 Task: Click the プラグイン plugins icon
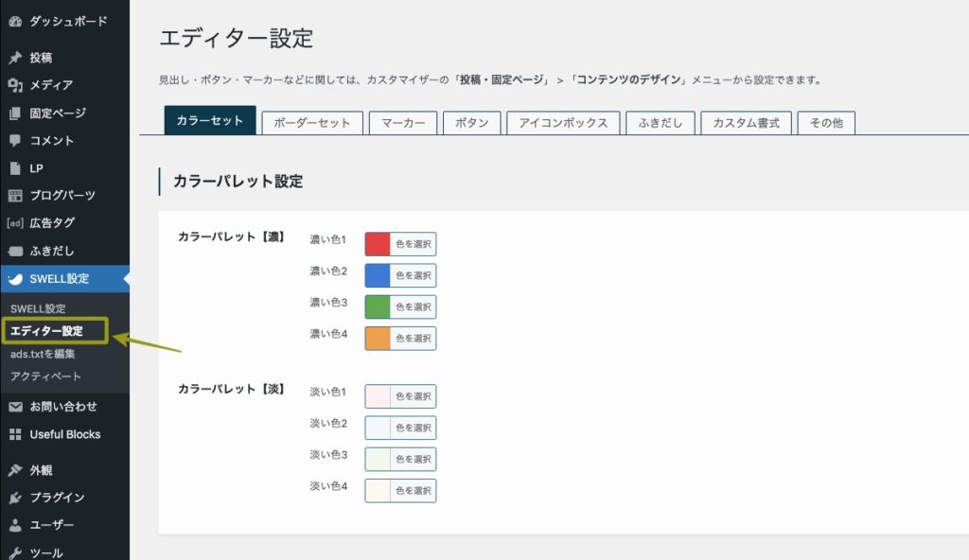coord(14,498)
